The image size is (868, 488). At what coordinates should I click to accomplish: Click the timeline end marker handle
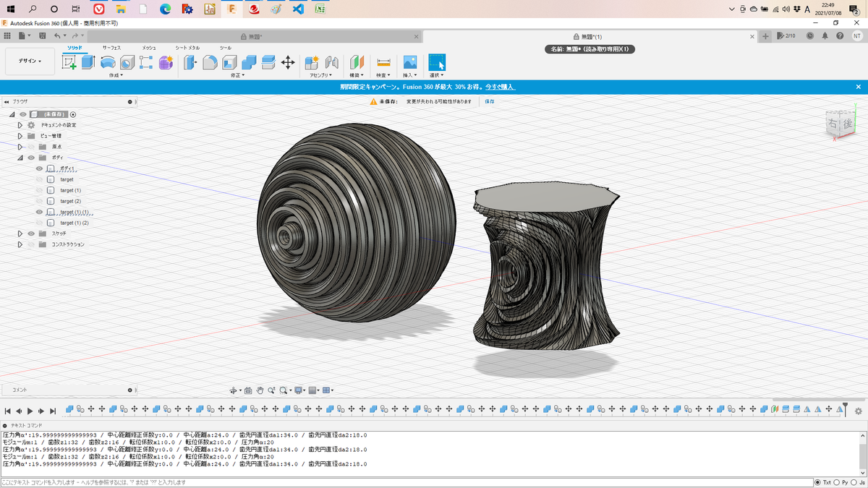pyautogui.click(x=845, y=408)
